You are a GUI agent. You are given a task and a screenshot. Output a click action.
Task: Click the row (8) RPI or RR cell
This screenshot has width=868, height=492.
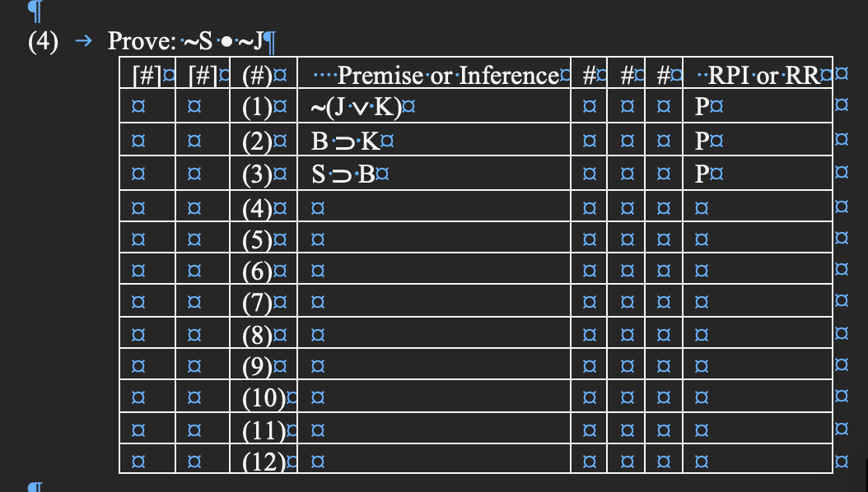758,332
